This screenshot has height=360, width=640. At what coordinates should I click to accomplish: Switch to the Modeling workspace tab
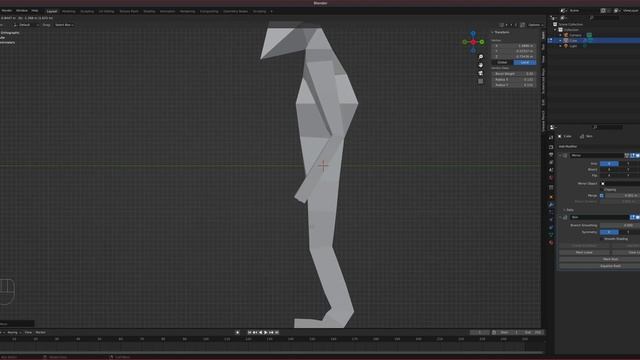tap(69, 11)
